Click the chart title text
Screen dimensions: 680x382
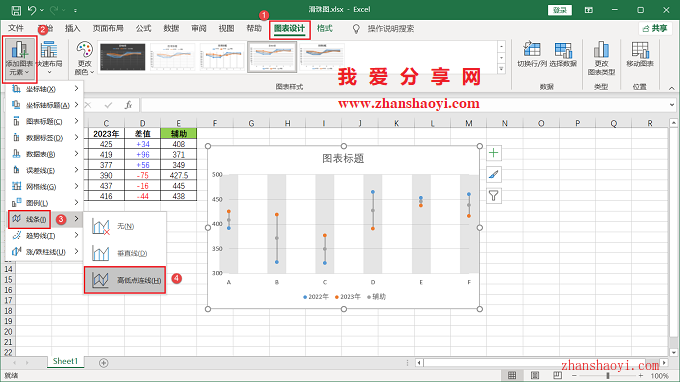343,159
